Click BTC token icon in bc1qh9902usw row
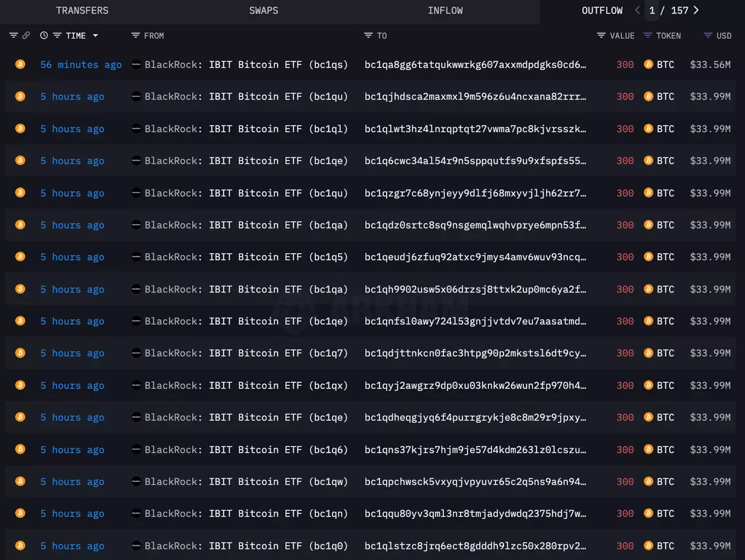 click(x=649, y=289)
